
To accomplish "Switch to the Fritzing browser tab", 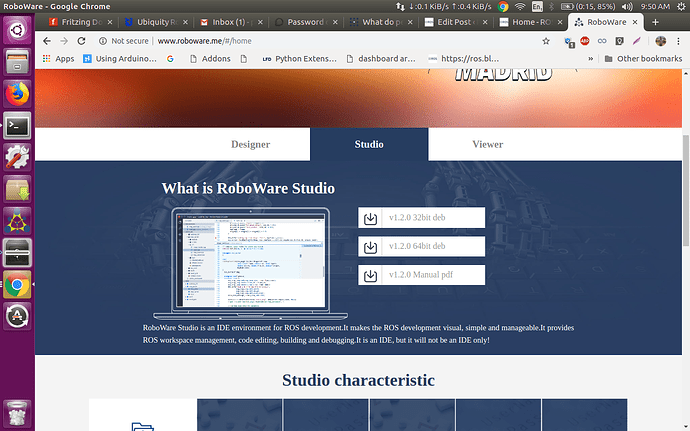I will point(81,22).
